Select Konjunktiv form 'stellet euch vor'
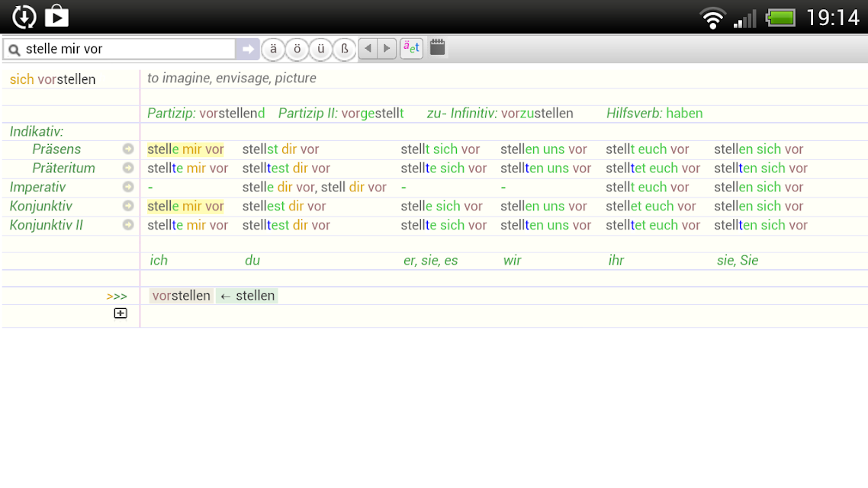868x488 pixels. click(x=651, y=206)
